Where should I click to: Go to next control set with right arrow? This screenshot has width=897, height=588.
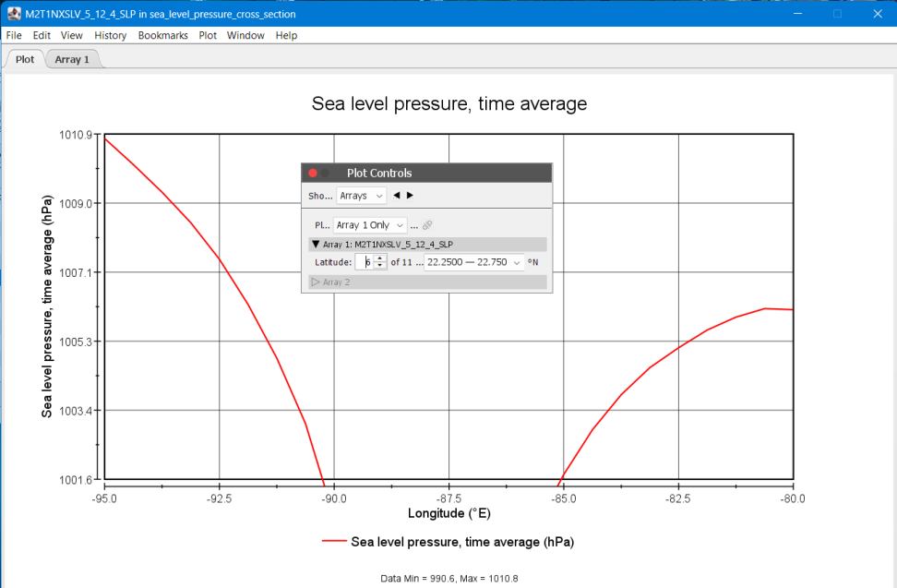click(x=410, y=195)
